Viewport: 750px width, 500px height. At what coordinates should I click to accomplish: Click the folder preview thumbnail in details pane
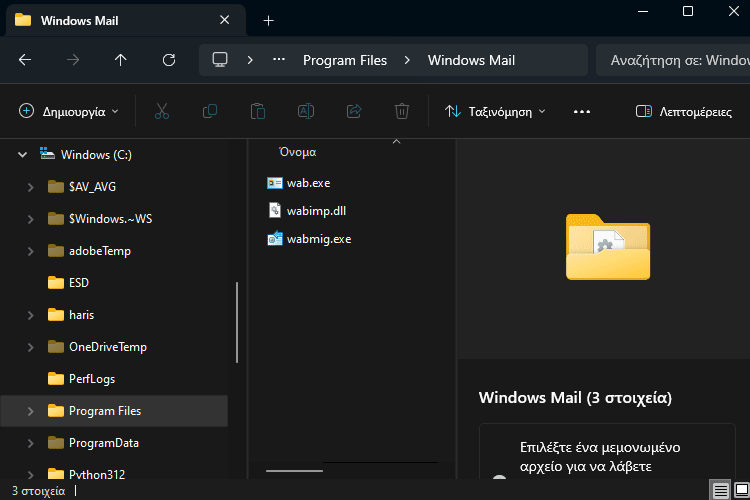click(607, 247)
